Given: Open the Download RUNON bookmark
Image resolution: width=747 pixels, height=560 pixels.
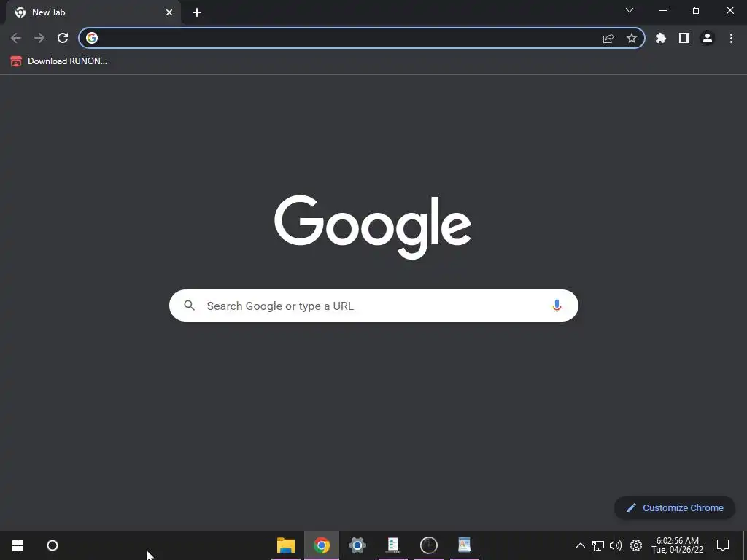Looking at the screenshot, I should tap(58, 61).
